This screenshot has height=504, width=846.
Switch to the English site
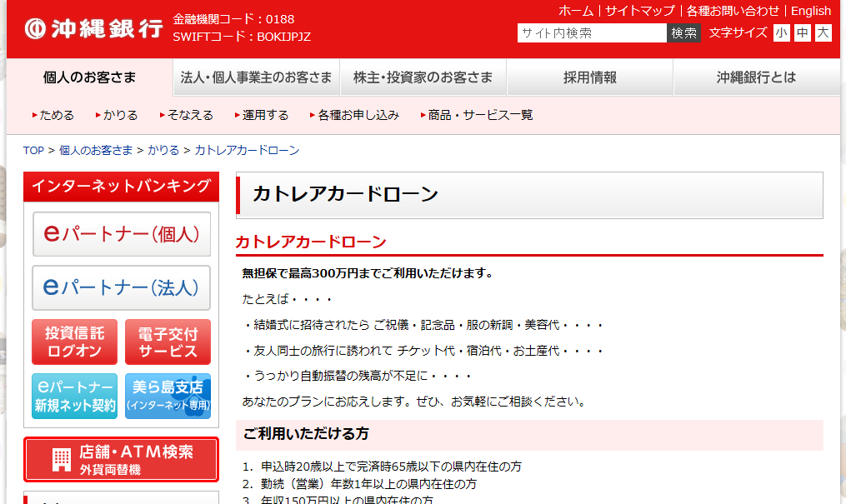coord(811,11)
